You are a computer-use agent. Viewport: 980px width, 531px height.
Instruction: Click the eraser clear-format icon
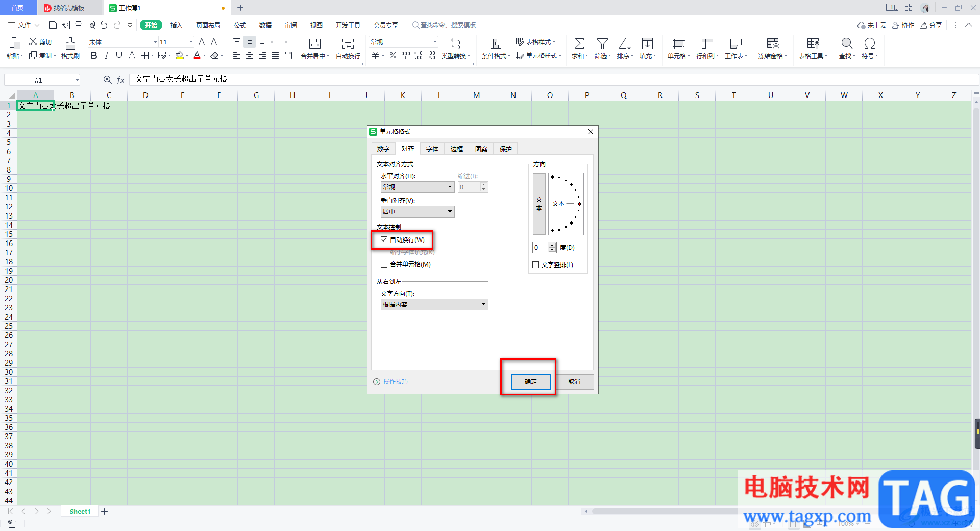click(x=215, y=55)
